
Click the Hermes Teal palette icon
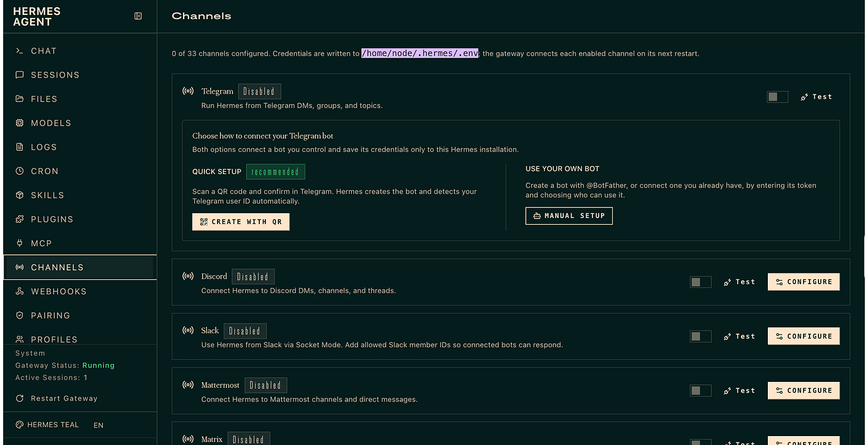[x=19, y=425]
